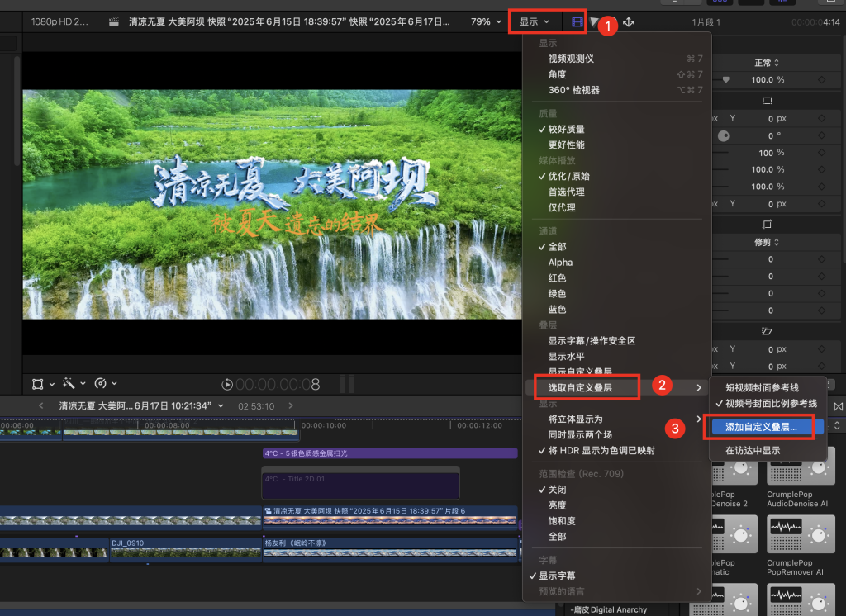Image resolution: width=846 pixels, height=616 pixels.
Task: Open the 79% zoom level dropdown
Action: pyautogui.click(x=486, y=21)
